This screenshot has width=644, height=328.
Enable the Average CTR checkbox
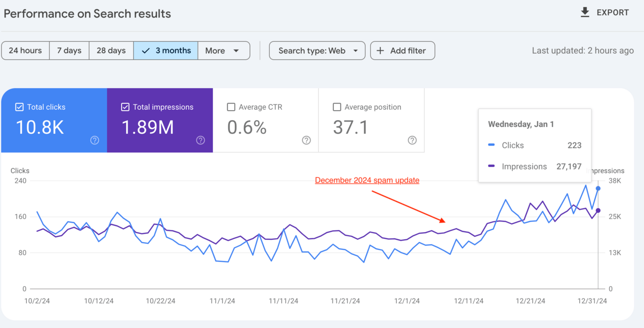tap(231, 107)
